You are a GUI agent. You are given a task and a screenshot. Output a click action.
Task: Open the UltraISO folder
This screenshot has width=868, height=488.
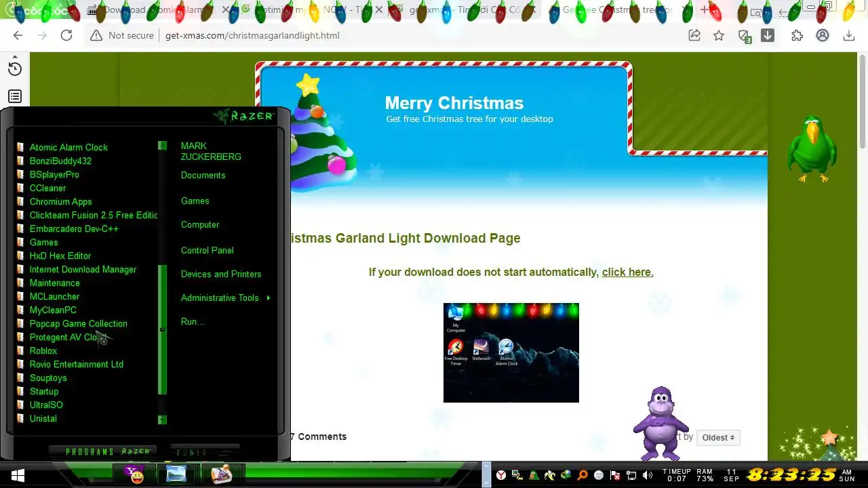[x=46, y=405]
